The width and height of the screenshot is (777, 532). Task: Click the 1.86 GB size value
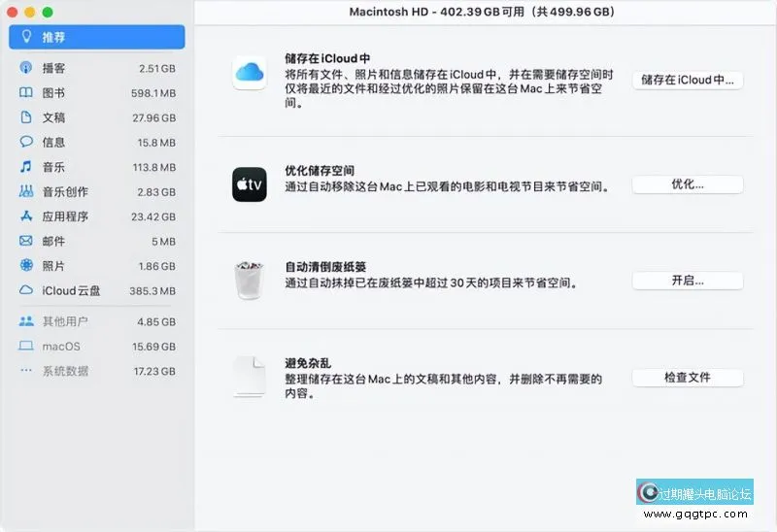157,267
